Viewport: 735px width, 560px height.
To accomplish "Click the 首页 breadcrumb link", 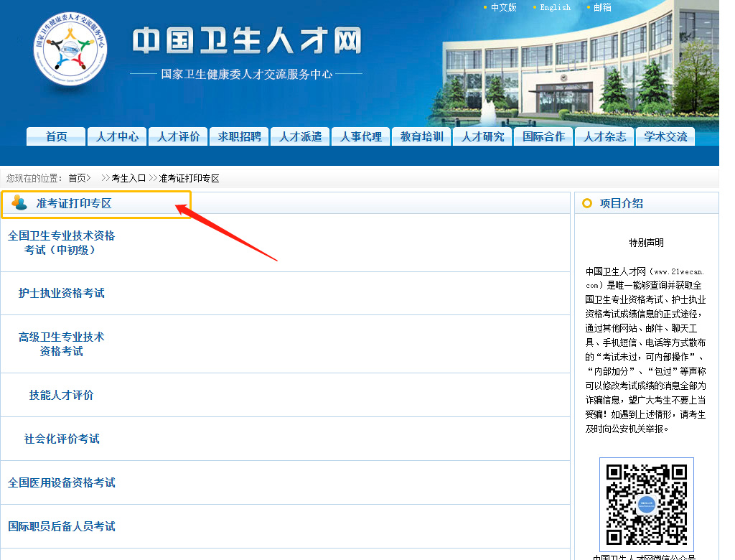I will pyautogui.click(x=78, y=178).
